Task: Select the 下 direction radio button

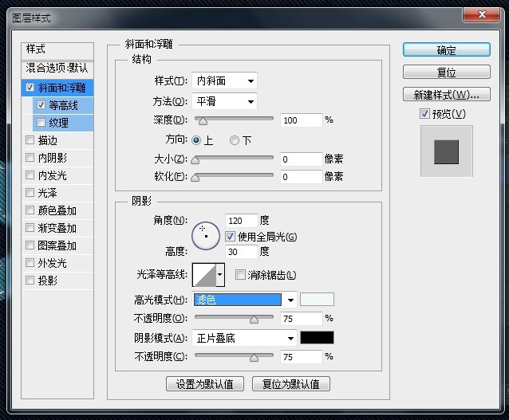Action: click(x=235, y=140)
